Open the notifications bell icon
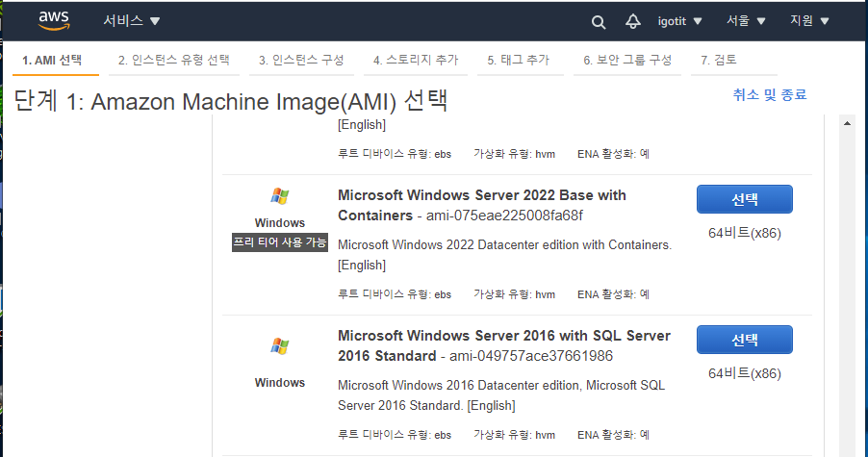Screen dimensions: 868x457 tap(633, 21)
